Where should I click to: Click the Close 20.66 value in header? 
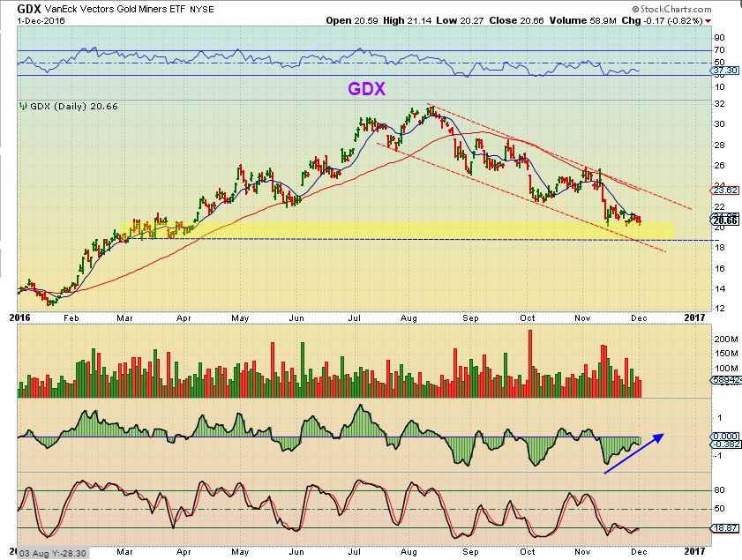[x=517, y=20]
